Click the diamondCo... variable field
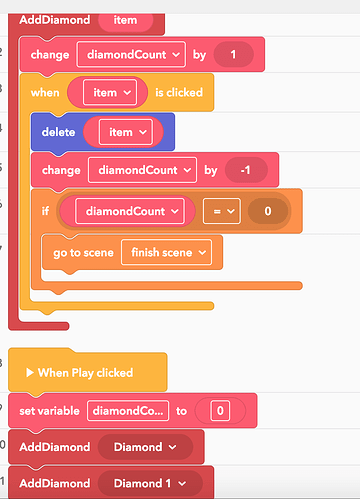The height and width of the screenshot is (499, 360). (x=128, y=411)
